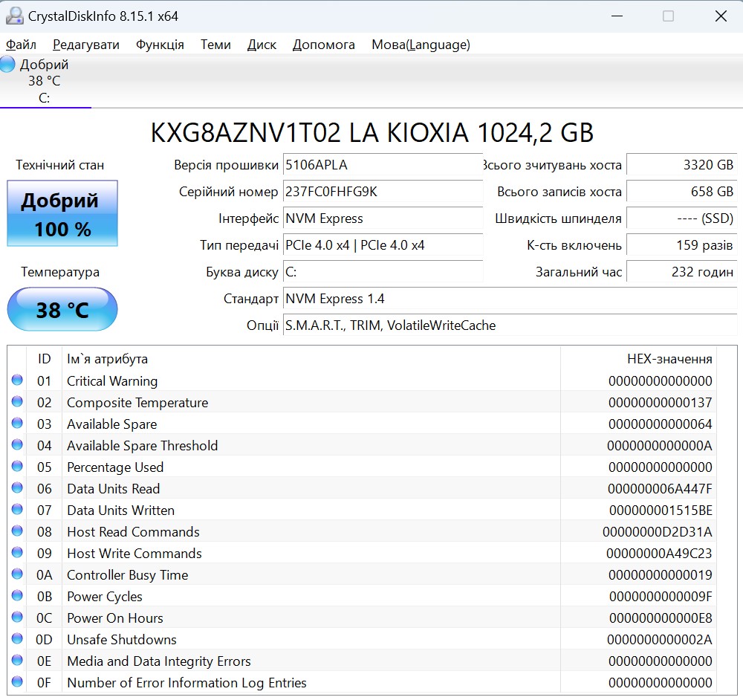743x700 pixels.
Task: Open the Теми menu
Action: (x=215, y=45)
